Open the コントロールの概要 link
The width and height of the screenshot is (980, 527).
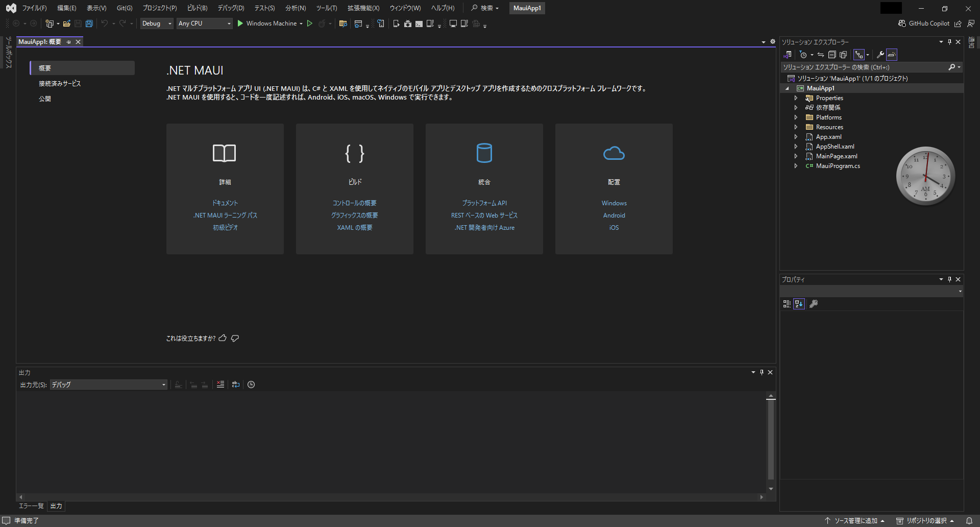click(355, 203)
